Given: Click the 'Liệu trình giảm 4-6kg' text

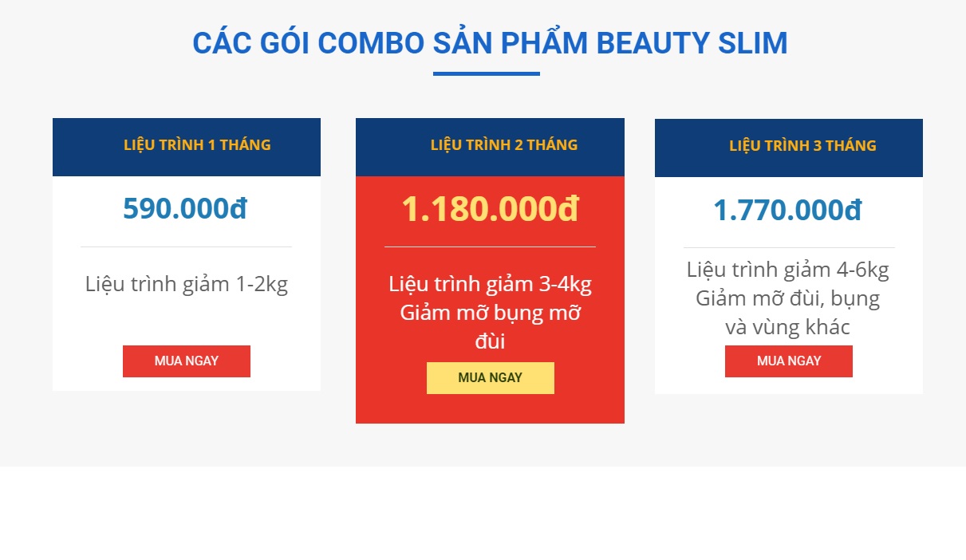Looking at the screenshot, I should [x=788, y=270].
